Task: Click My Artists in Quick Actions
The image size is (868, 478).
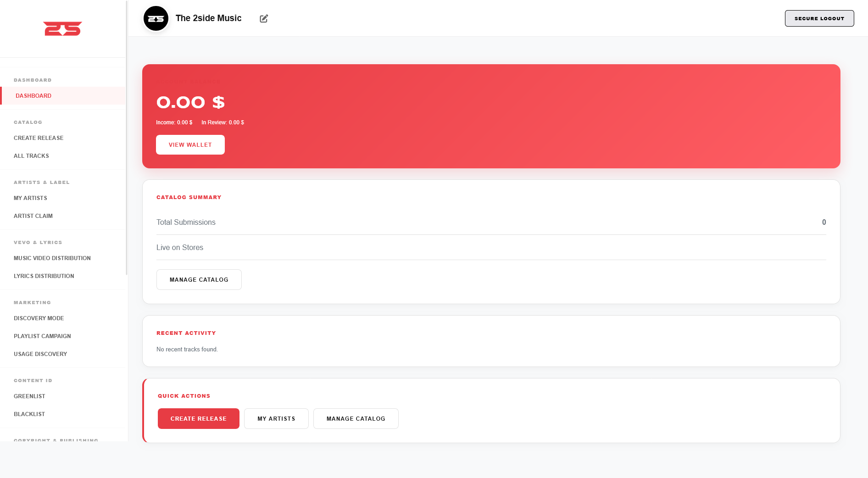Action: point(276,418)
